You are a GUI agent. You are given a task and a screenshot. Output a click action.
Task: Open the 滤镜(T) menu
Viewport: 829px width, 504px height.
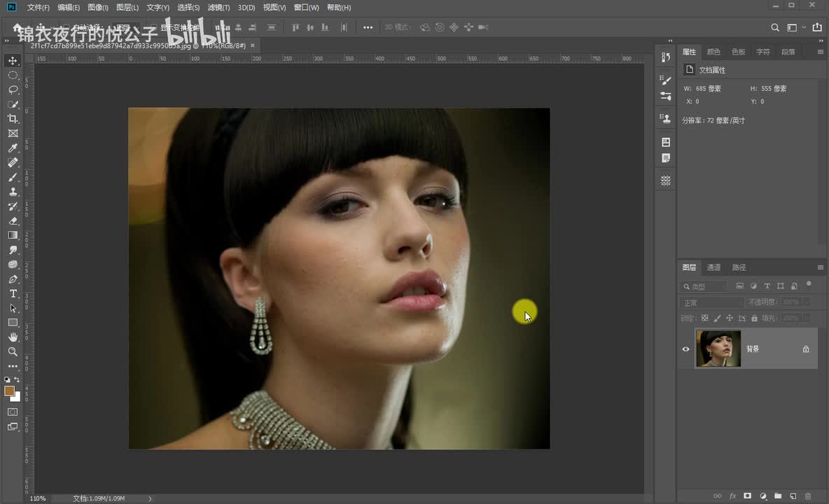(218, 8)
